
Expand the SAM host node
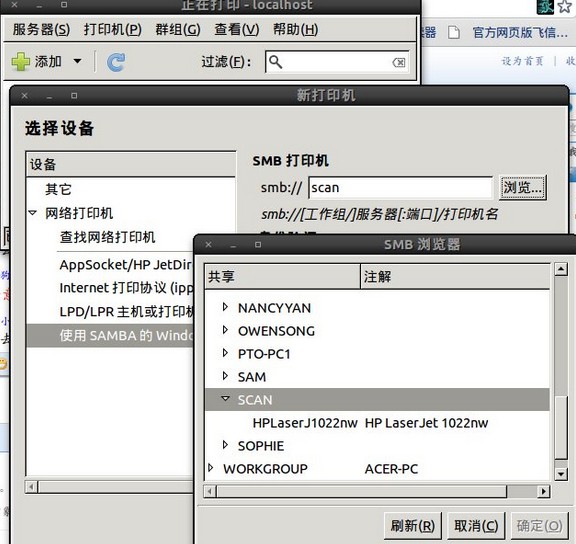point(225,376)
